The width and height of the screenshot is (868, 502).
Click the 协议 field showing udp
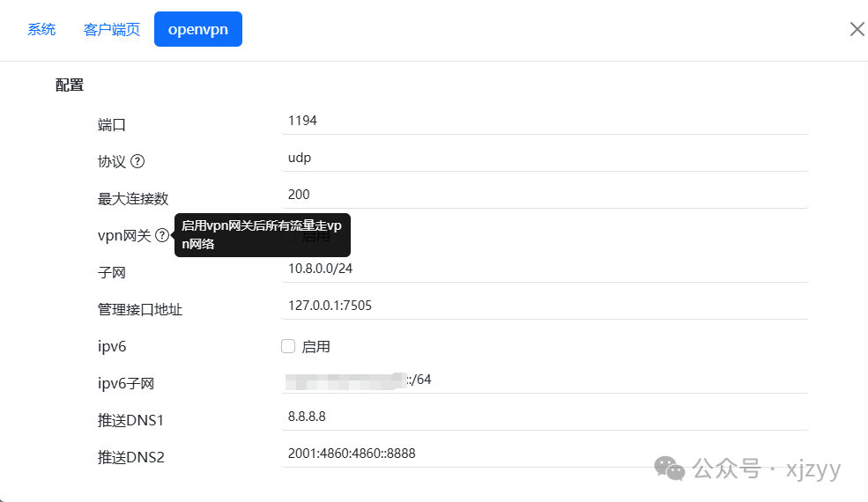click(545, 158)
